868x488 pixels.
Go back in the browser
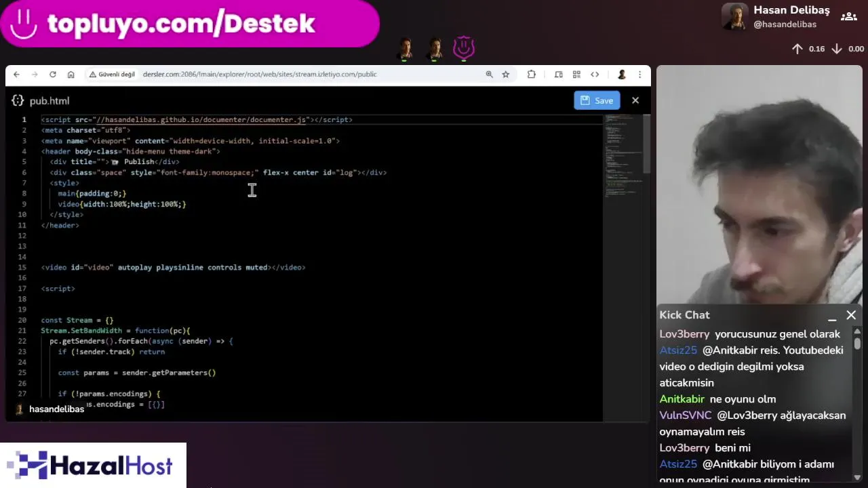pos(16,75)
